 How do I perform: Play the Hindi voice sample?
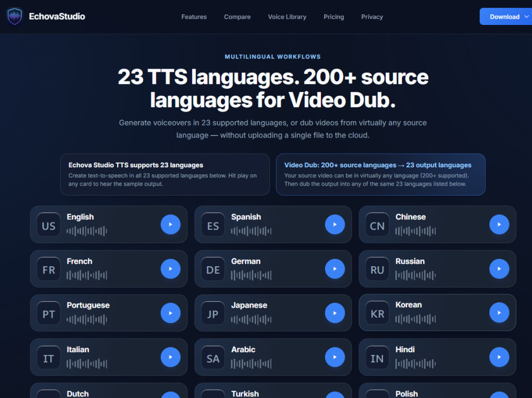499,357
